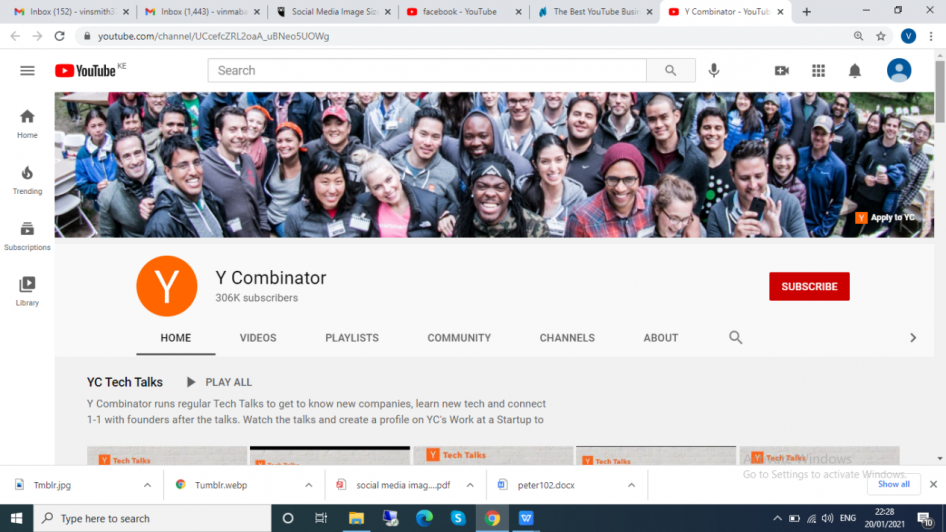946x532 pixels.
Task: Expand options for peter102.docx download
Action: [x=631, y=485]
